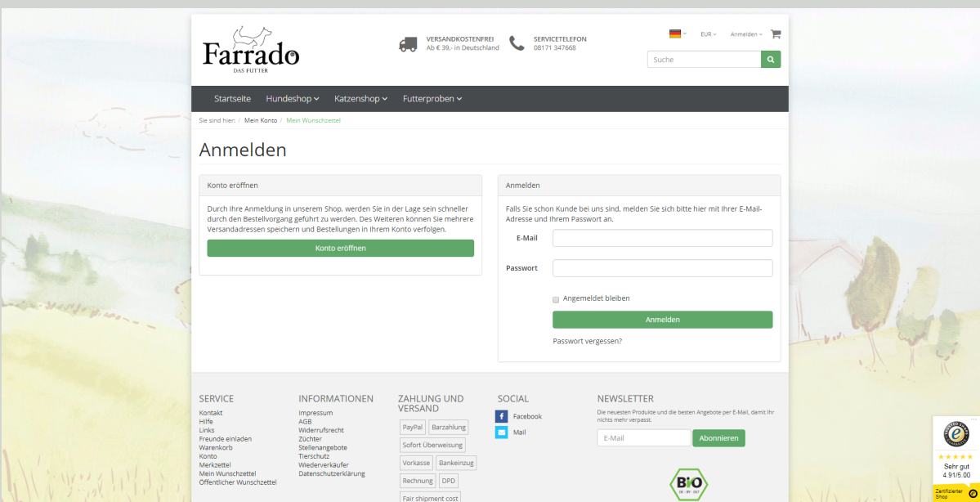The image size is (980, 502).
Task: Open the Tierschutz link
Action: pos(314,456)
